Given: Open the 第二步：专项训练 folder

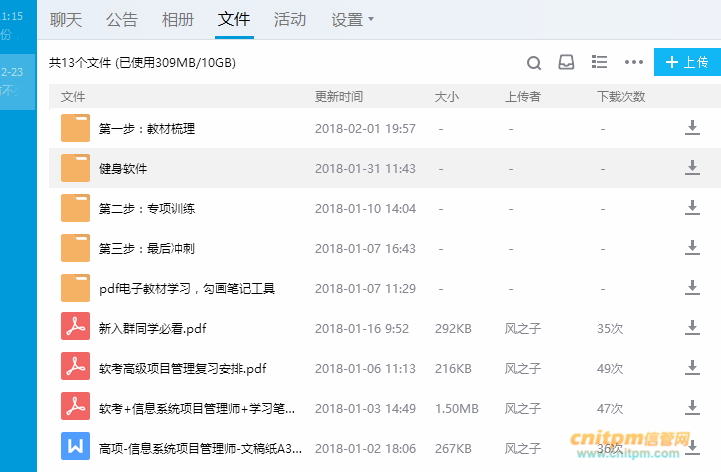Looking at the screenshot, I should tap(147, 209).
